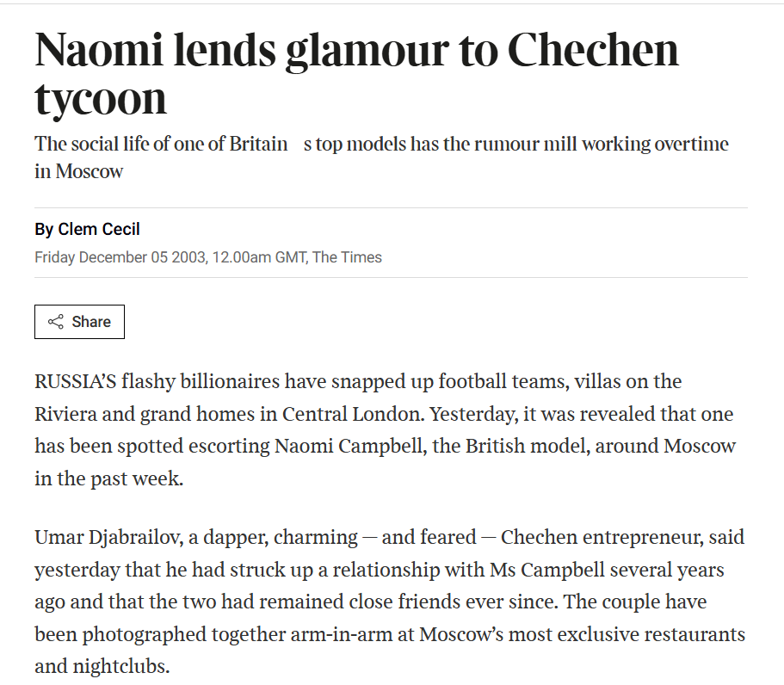Click 'in the past week' ending the first paragraph
Screen dimensions: 784x685
(x=108, y=478)
